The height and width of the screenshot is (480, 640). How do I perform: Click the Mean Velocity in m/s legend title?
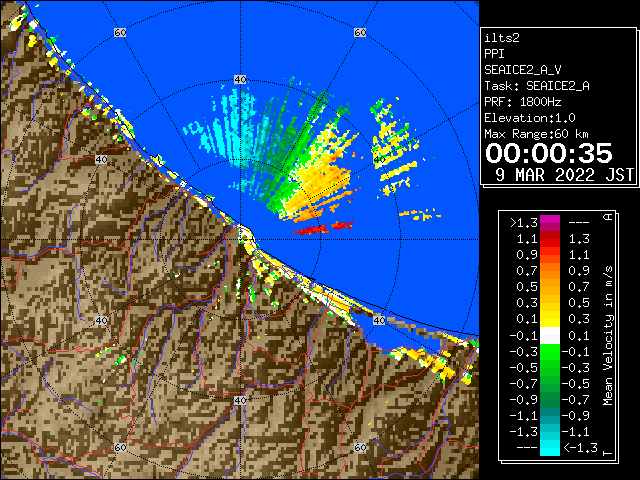608,336
